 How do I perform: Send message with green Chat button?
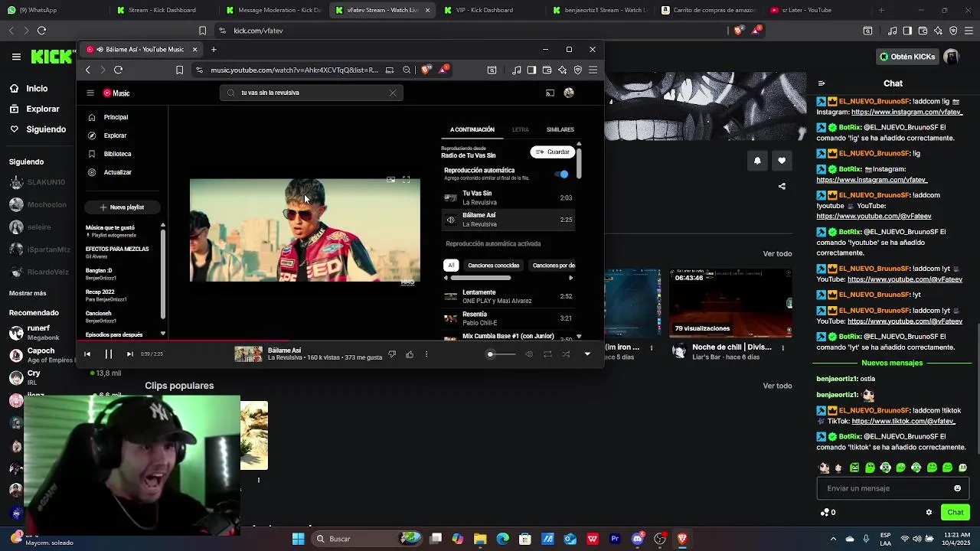[x=955, y=512]
